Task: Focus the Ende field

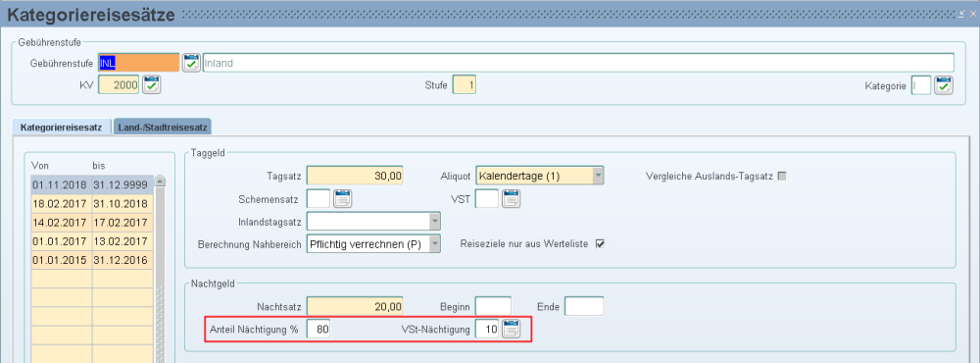Action: click(584, 306)
